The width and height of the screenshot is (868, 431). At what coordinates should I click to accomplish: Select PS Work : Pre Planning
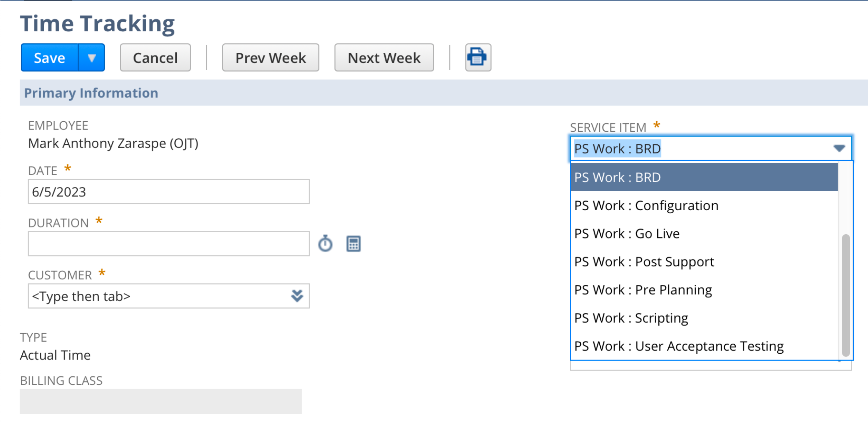(x=704, y=290)
